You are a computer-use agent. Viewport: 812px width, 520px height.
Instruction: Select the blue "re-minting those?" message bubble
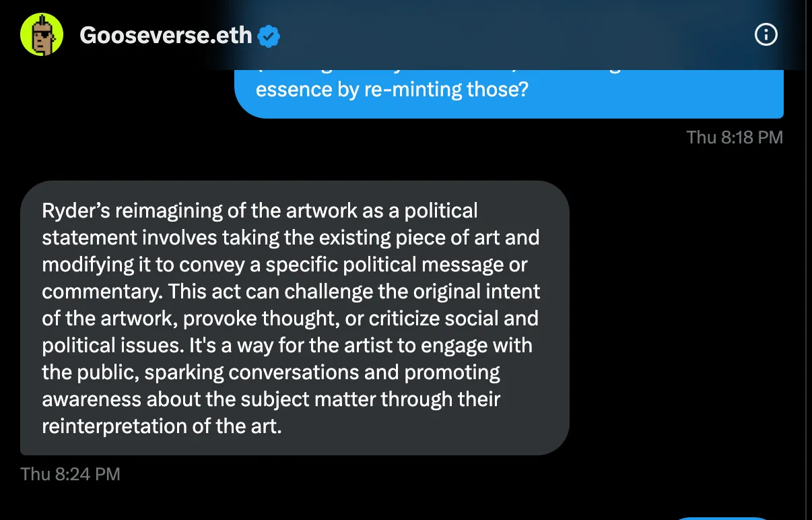click(508, 93)
